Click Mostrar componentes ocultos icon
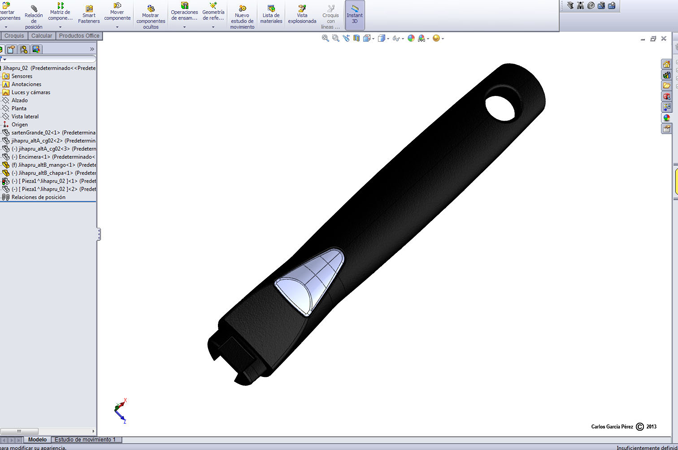This screenshot has height=450, width=678. coord(150,15)
